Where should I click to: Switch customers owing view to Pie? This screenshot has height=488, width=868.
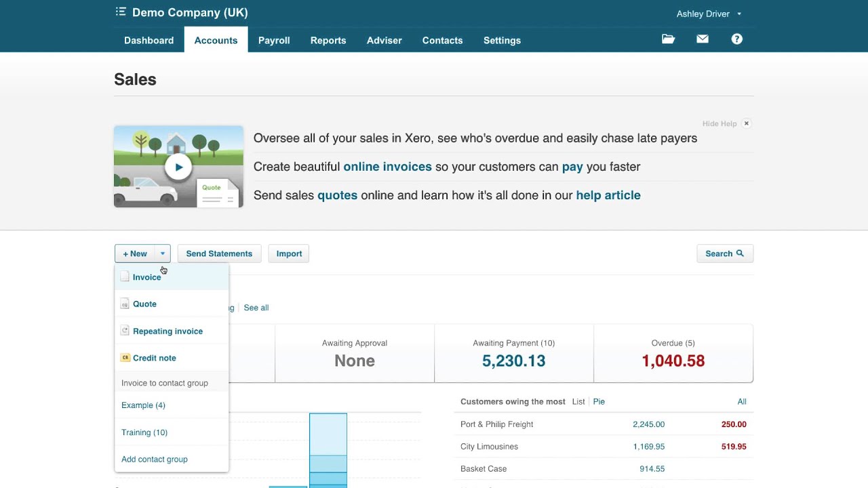pyautogui.click(x=599, y=401)
